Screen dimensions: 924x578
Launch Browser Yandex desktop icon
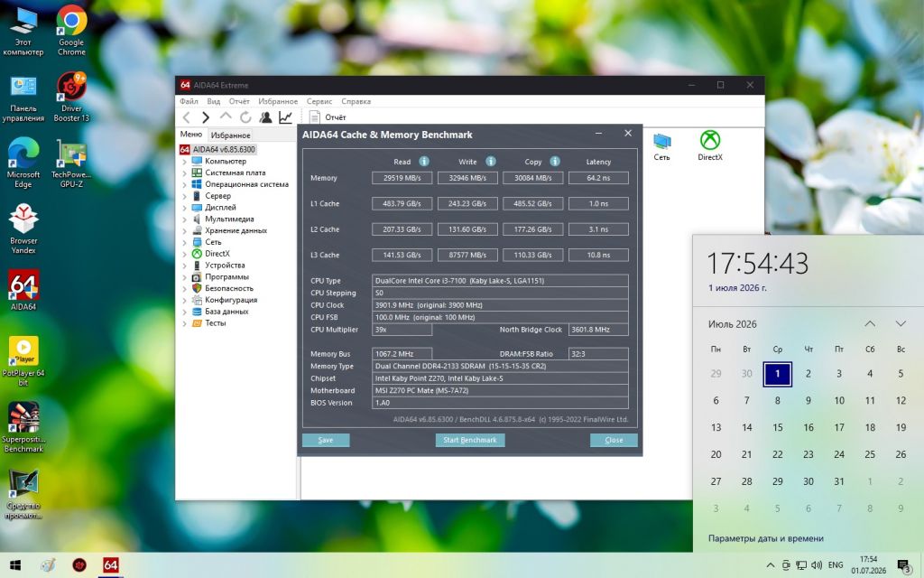click(23, 228)
